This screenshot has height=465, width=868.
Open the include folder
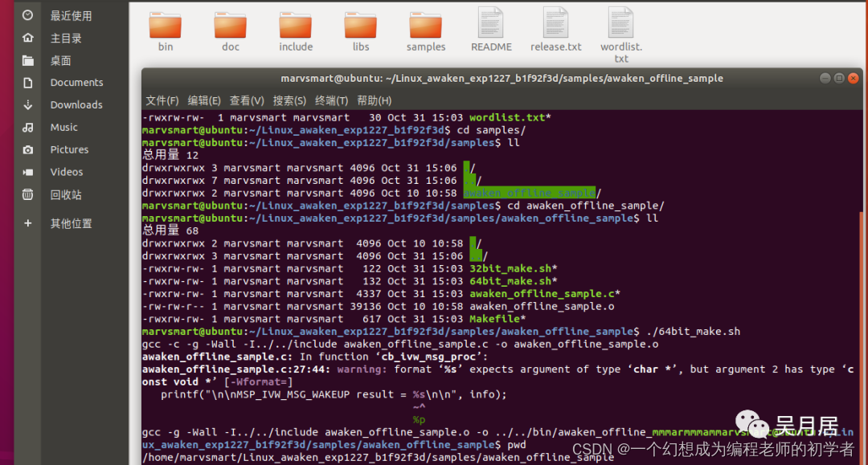[x=295, y=28]
